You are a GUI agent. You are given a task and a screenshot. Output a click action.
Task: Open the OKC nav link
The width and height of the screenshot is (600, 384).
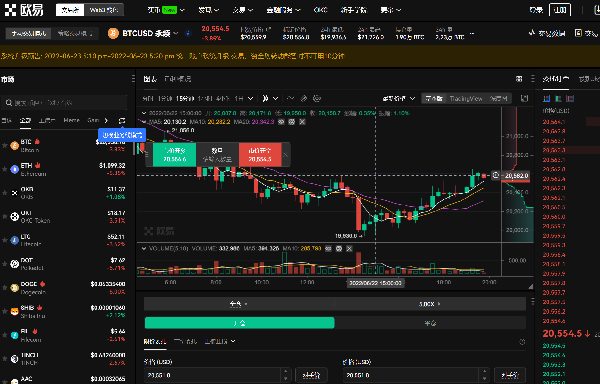tap(320, 10)
